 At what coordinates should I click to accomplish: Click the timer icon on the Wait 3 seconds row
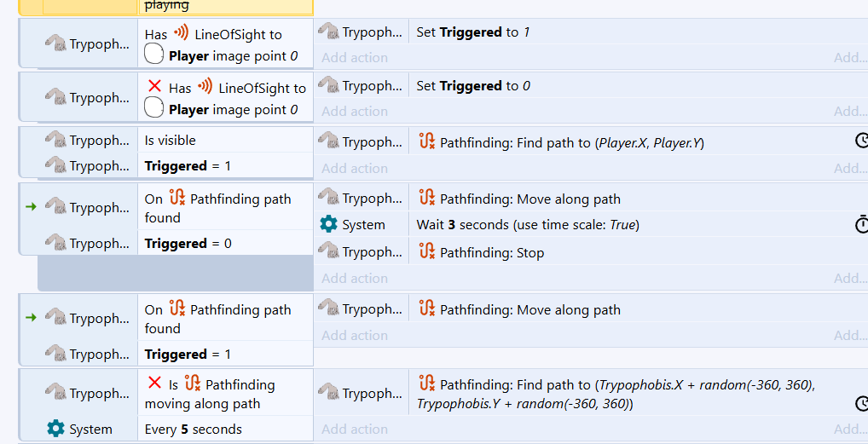coord(861,224)
